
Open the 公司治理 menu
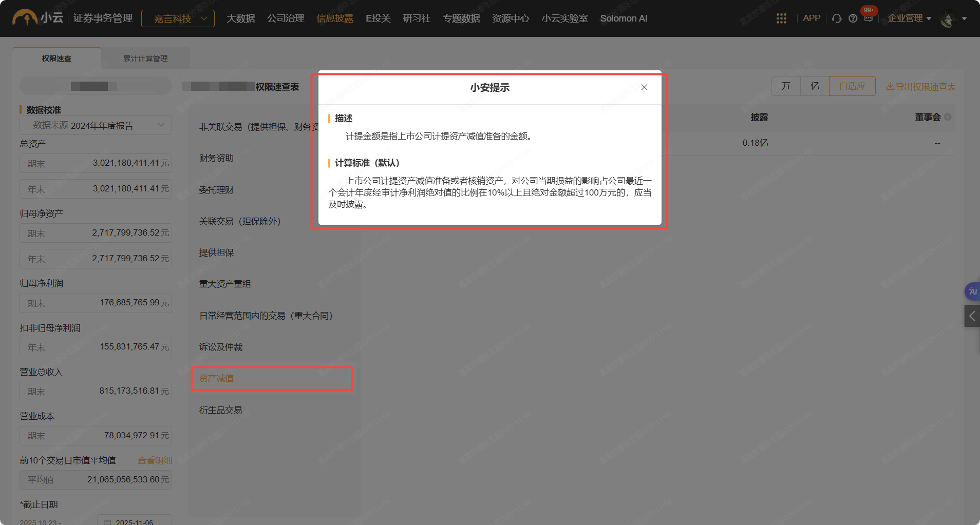click(286, 18)
